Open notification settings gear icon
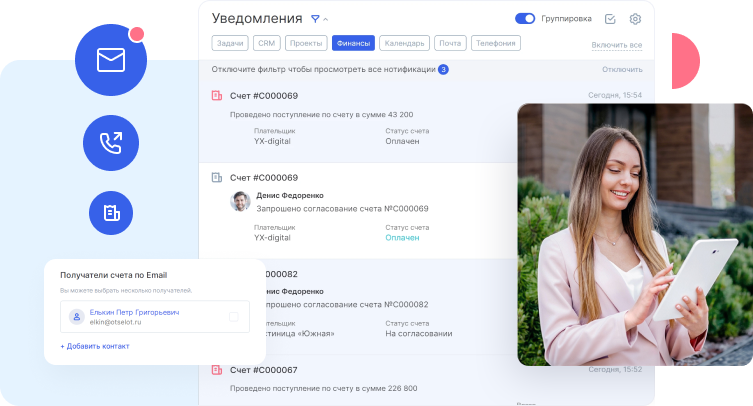Viewport: 753px width, 406px height. pos(635,19)
